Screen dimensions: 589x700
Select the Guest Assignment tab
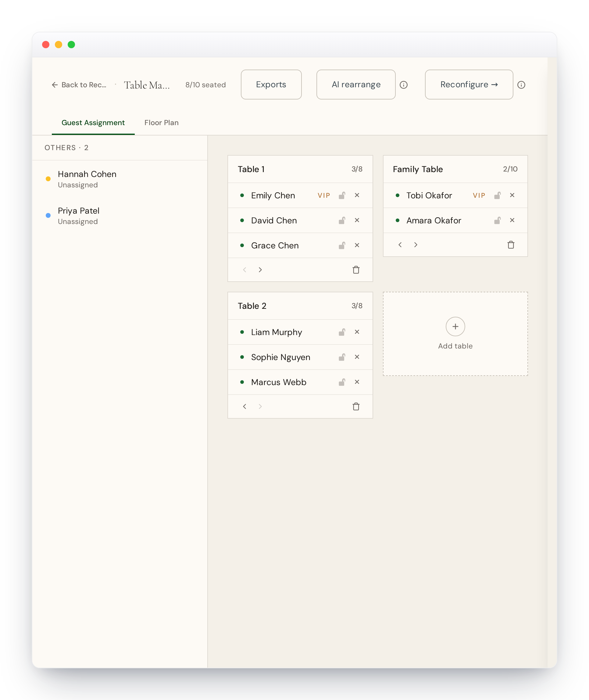[93, 123]
